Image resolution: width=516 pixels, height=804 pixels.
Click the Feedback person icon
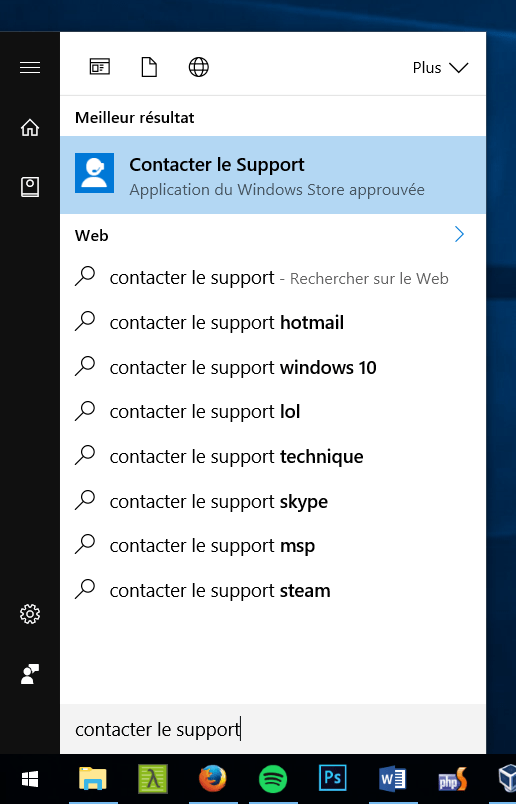(x=30, y=674)
